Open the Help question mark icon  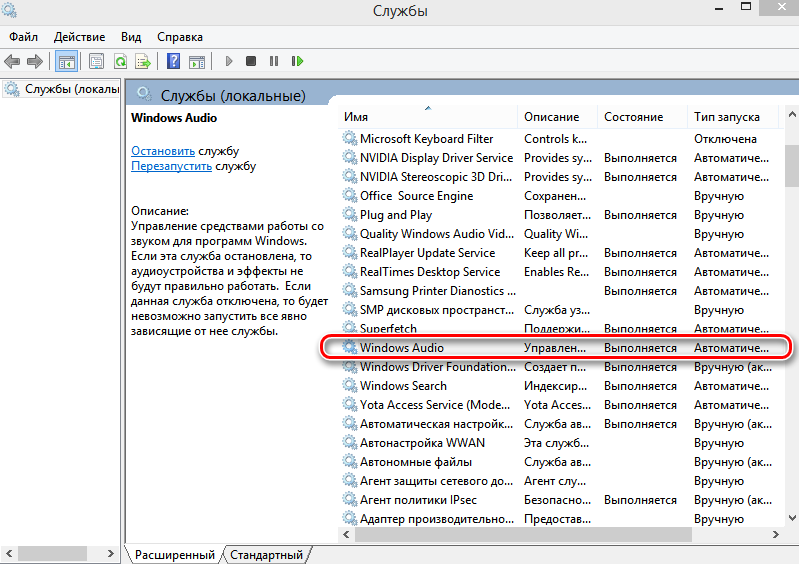[x=173, y=62]
